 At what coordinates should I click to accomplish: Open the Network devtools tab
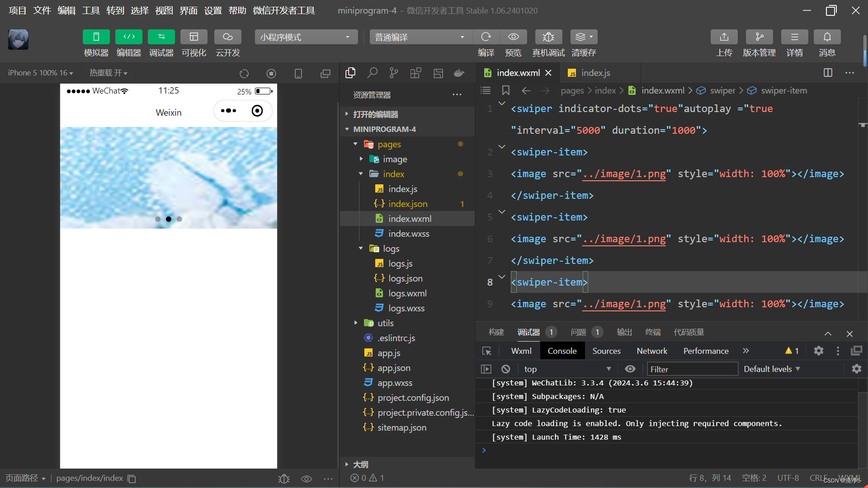(x=651, y=351)
